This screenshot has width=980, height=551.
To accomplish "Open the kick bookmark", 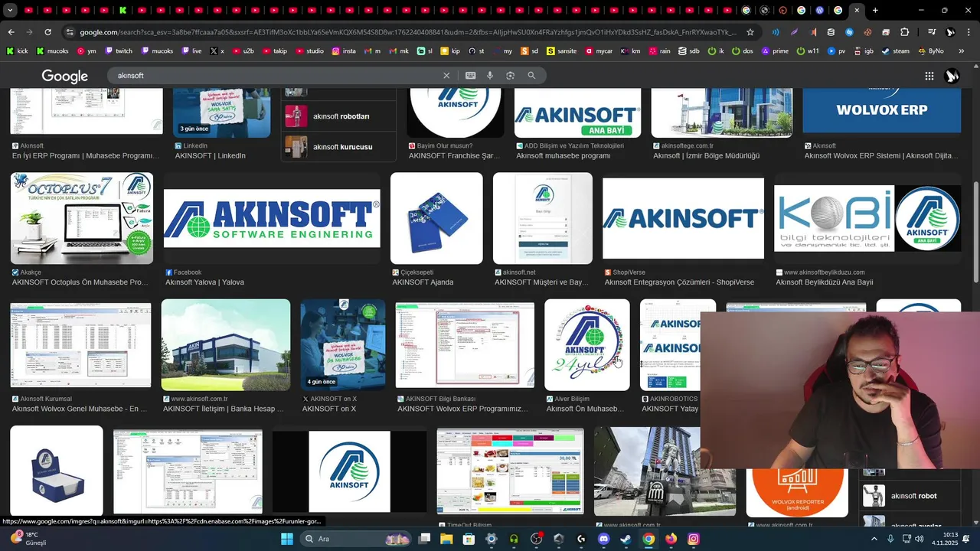I will (17, 51).
